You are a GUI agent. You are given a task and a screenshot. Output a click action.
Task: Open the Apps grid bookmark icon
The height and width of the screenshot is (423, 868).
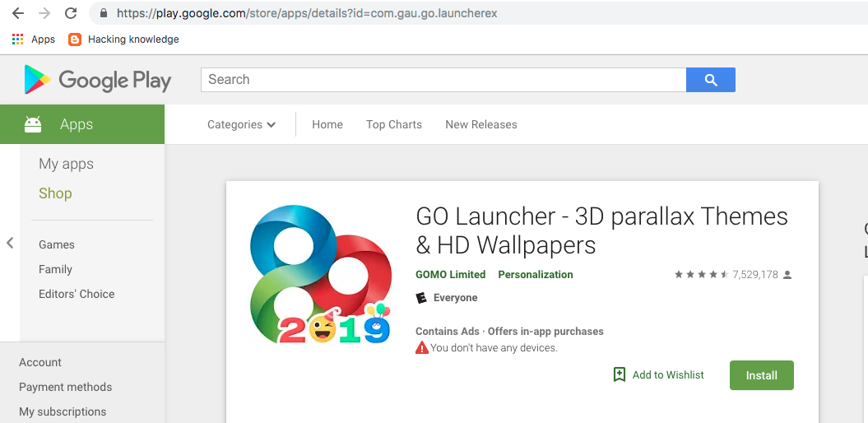tap(18, 40)
